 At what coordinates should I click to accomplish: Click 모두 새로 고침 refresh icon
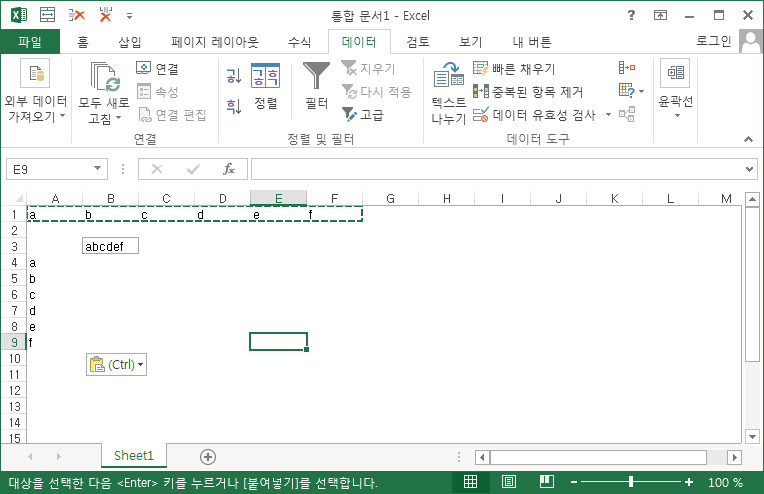tap(105, 77)
